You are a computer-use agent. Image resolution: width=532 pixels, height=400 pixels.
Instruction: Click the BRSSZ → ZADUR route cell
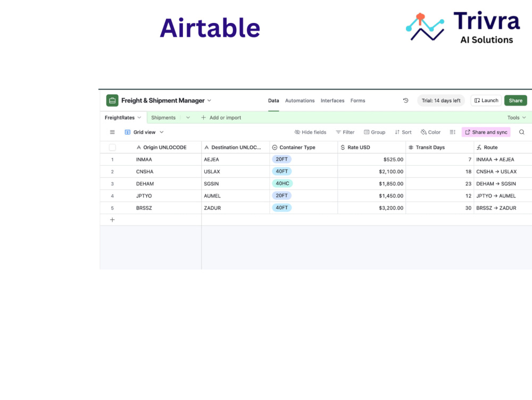pyautogui.click(x=503, y=208)
